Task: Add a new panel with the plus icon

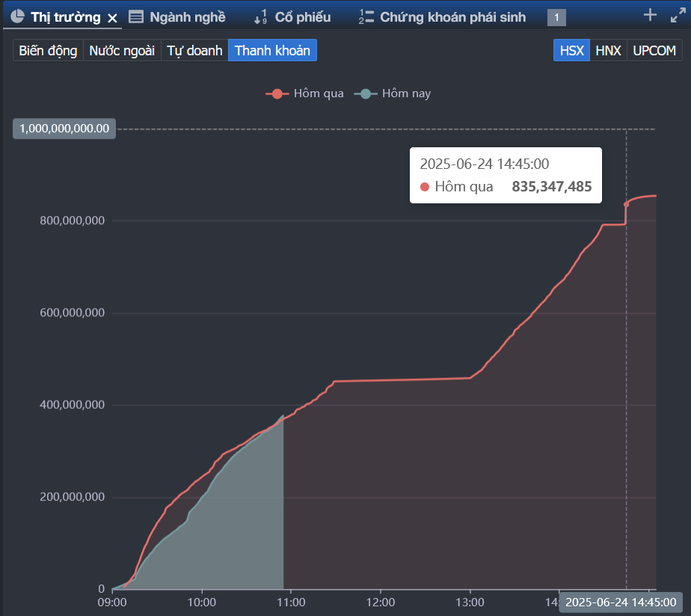Action: (650, 15)
